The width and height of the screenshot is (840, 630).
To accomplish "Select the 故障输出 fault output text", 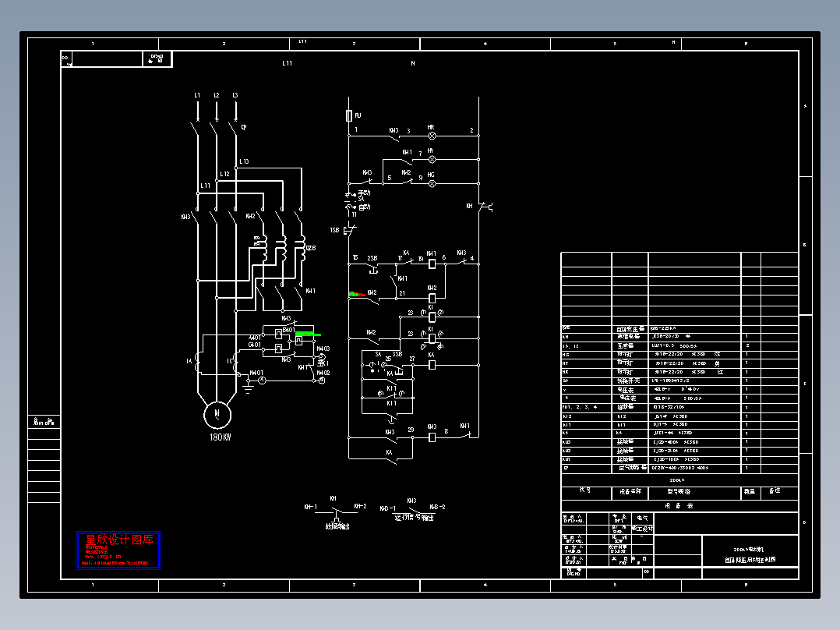I will click(x=337, y=526).
